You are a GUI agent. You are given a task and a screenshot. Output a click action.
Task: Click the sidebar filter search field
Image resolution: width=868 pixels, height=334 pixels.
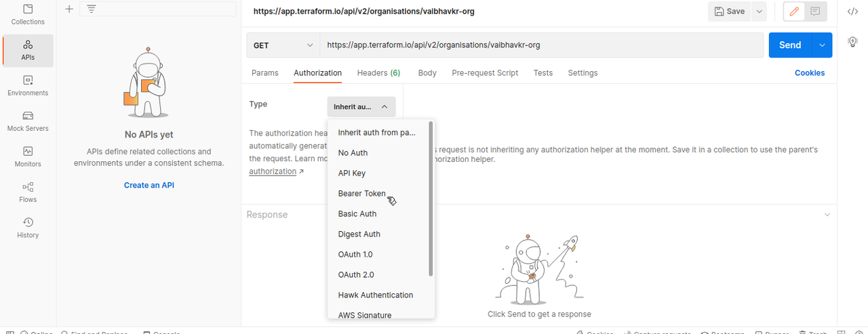coord(158,9)
